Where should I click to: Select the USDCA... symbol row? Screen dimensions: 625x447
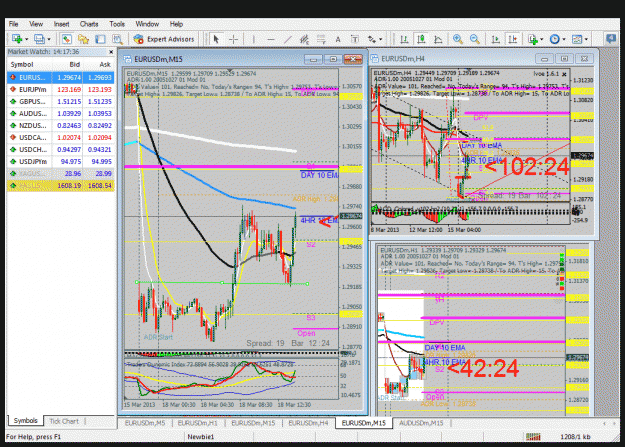[61, 137]
